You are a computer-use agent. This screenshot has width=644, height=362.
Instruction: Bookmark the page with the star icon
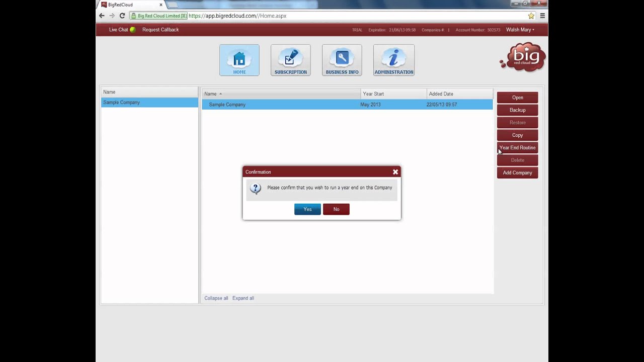pos(531,16)
